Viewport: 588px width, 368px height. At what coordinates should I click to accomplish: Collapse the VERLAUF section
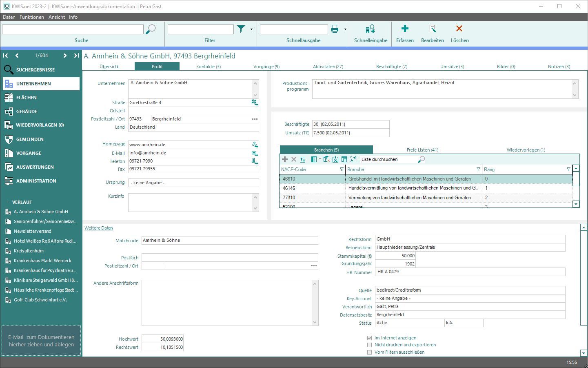click(x=7, y=202)
